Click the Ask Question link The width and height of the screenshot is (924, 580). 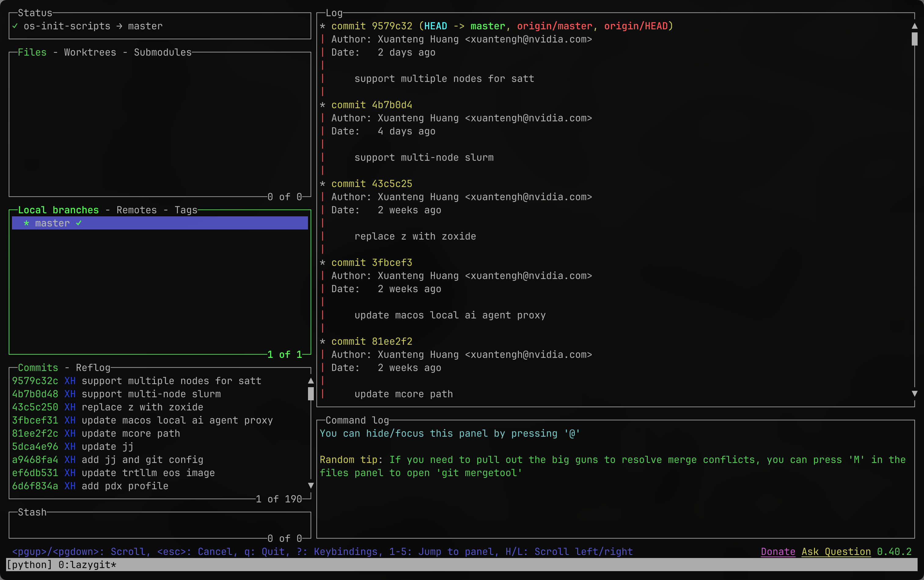tap(836, 551)
